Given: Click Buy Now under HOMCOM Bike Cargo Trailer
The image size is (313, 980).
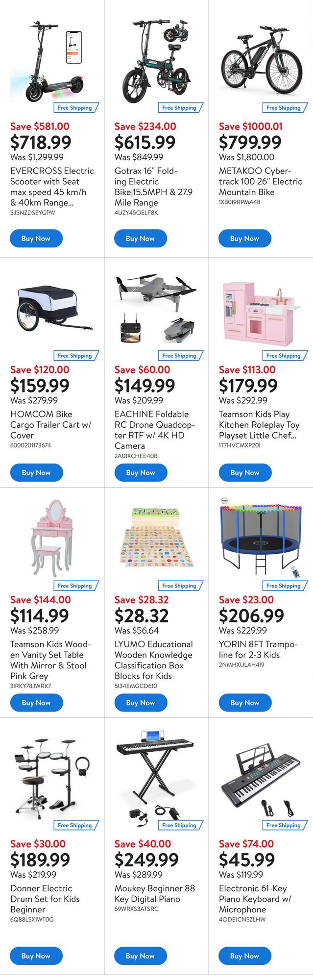Looking at the screenshot, I should (x=36, y=473).
